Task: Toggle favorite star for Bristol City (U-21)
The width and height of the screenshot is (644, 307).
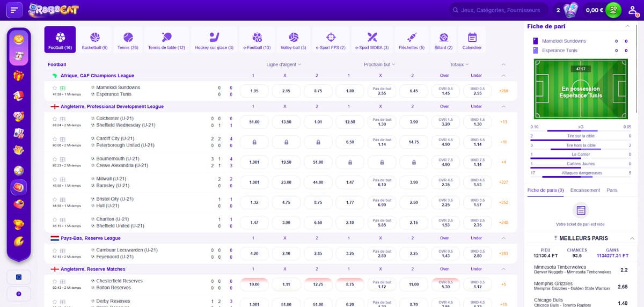Action: click(x=55, y=199)
